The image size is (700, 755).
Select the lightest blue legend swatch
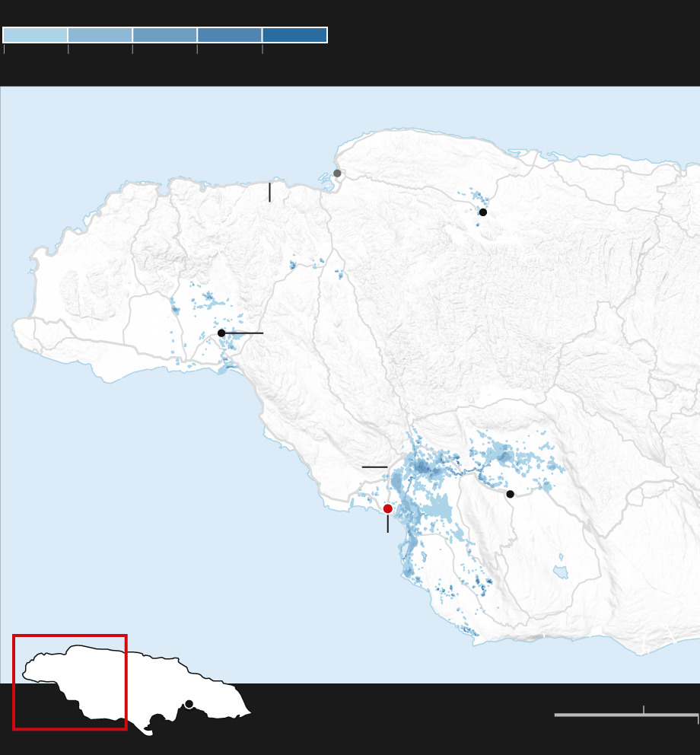[35, 35]
